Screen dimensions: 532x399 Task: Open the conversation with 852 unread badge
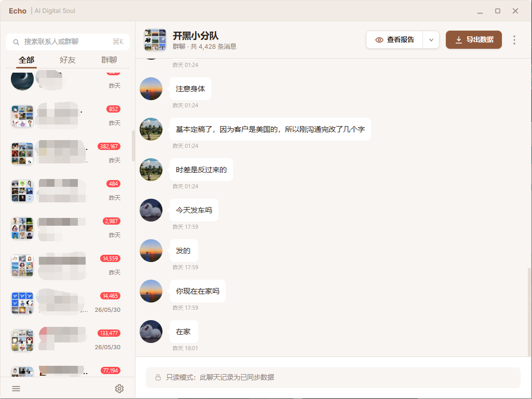[x=67, y=116]
